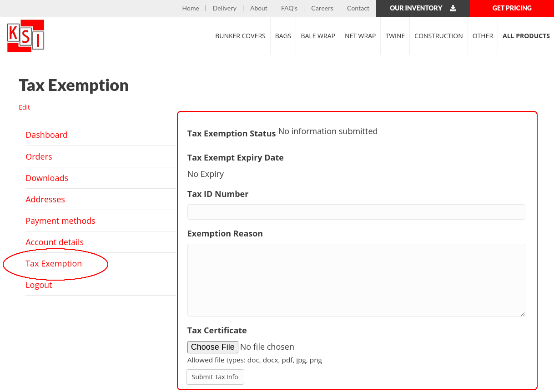The image size is (554, 392).
Task: Click the Get Pricing button
Action: pos(512,8)
